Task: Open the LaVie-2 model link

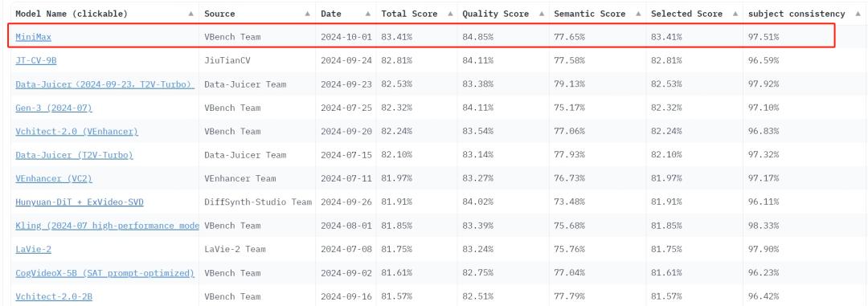Action: [33, 249]
